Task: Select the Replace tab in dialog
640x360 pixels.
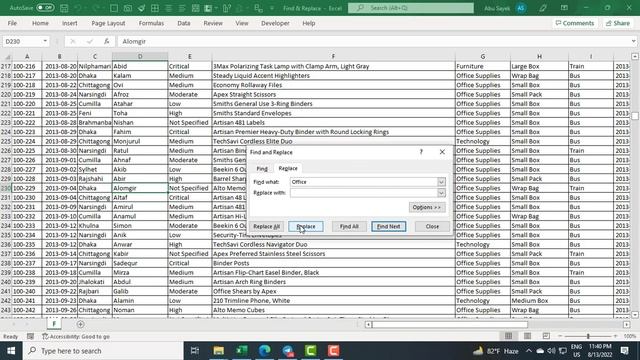Action: 288,168
